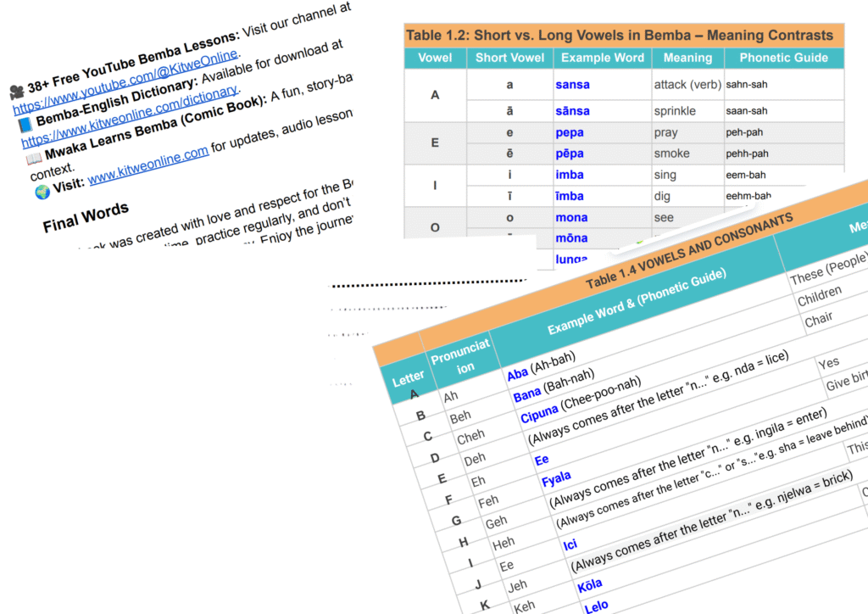868x614 pixels.
Task: Click the "Vowel" column header in Table 1.2
Action: [x=435, y=58]
